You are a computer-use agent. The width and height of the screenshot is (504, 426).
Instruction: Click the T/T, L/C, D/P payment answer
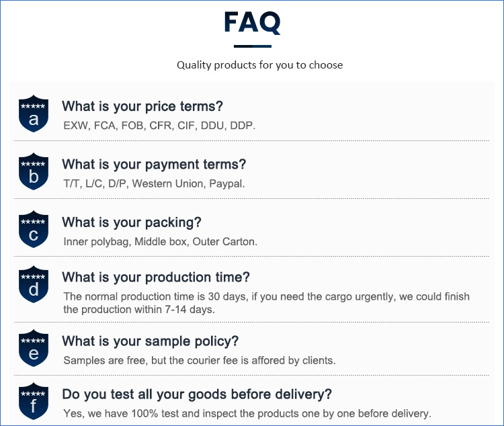154,183
